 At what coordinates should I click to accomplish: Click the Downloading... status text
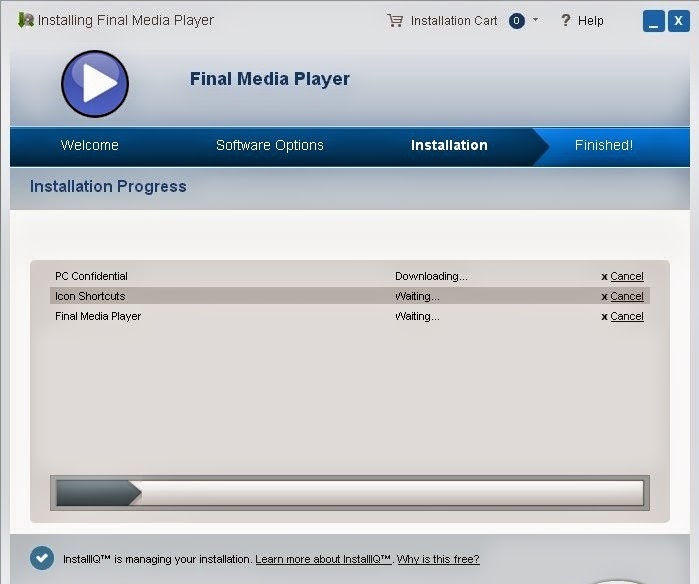click(x=432, y=276)
